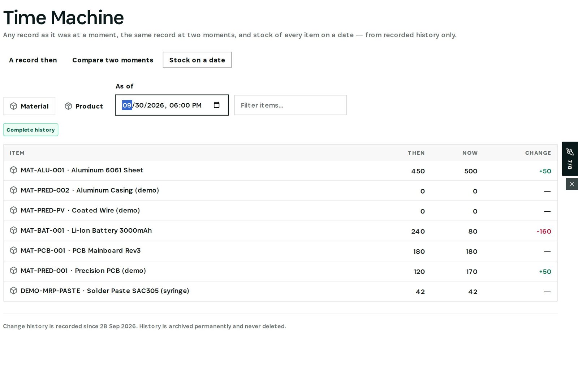
Task: Select MAT-BAT-001 Li-Ion Battery 3000mAh
Action: coord(280,231)
